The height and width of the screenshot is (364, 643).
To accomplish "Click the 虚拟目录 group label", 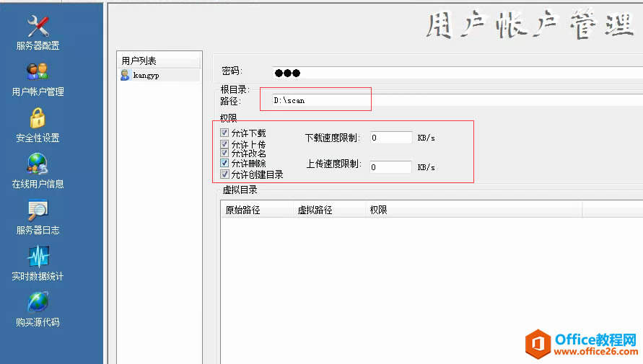I will coord(240,190).
